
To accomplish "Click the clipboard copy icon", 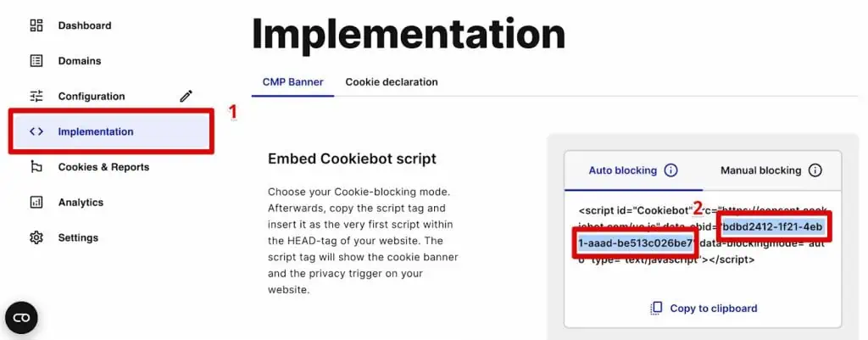I will (x=656, y=309).
